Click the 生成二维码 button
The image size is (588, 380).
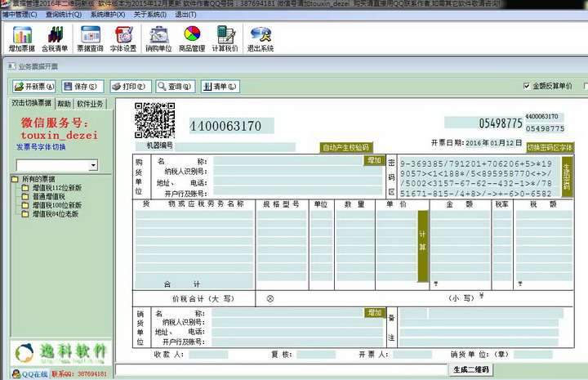click(471, 370)
